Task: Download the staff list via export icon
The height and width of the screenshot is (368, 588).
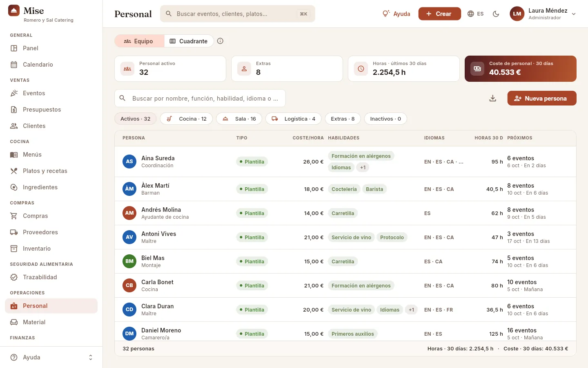Action: (x=493, y=98)
